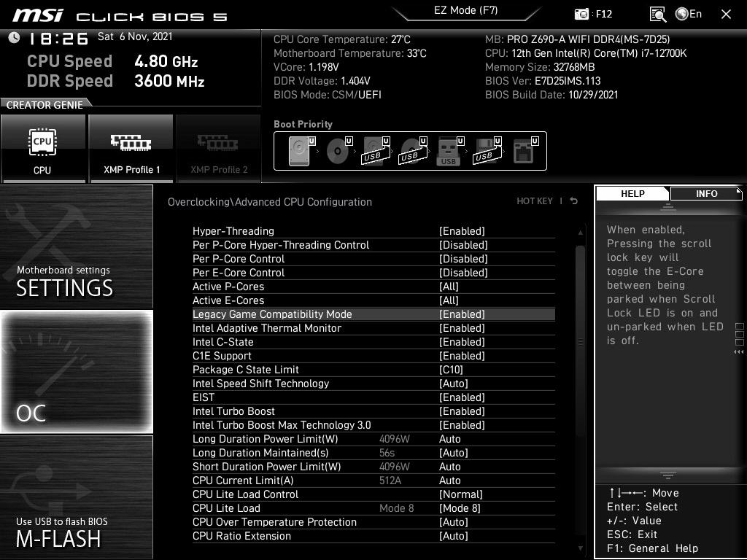The image size is (747, 560).
Task: Switch to EZ Mode (F7)
Action: pos(466,11)
